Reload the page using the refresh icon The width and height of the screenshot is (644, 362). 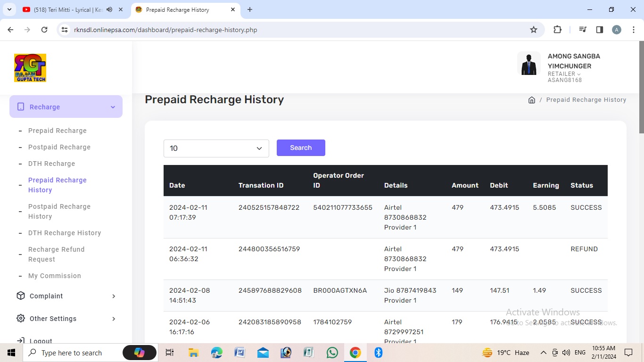pyautogui.click(x=44, y=30)
